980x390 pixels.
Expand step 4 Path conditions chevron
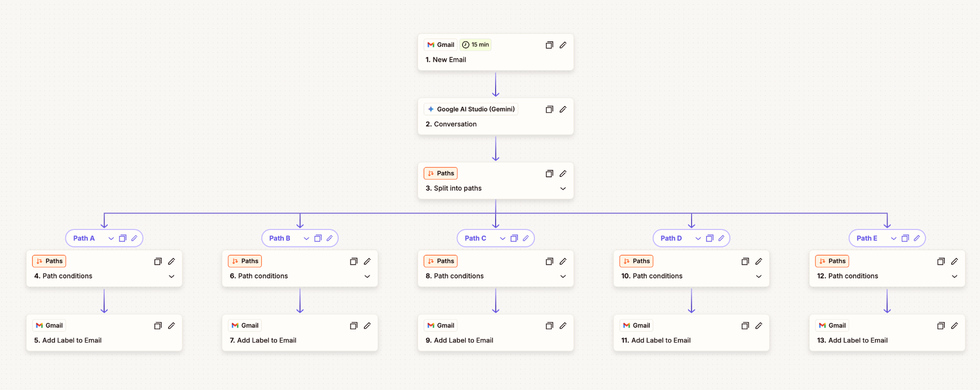pyautogui.click(x=171, y=276)
